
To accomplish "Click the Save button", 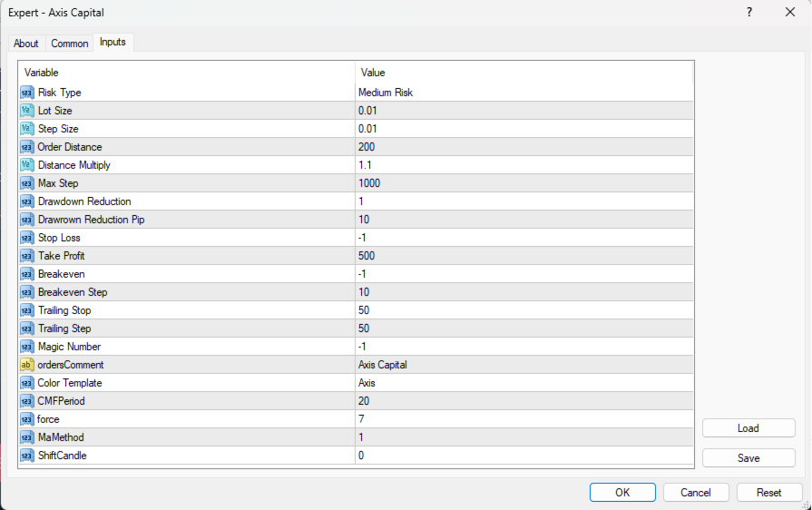I will pos(748,458).
